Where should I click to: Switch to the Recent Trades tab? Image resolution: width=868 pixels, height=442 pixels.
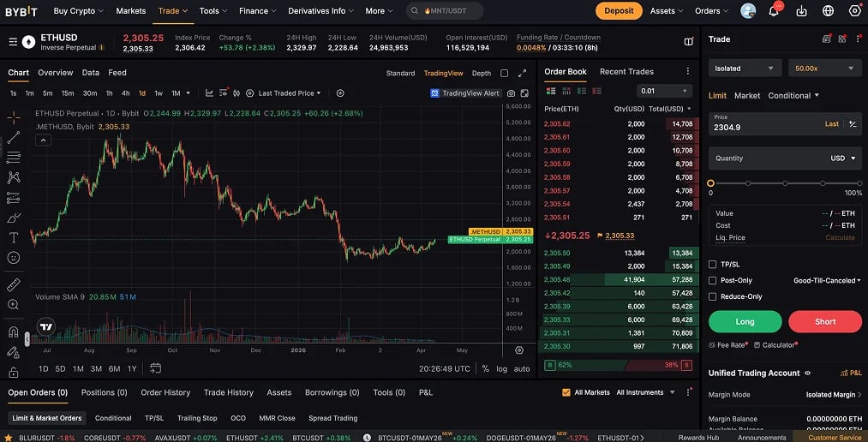point(626,72)
